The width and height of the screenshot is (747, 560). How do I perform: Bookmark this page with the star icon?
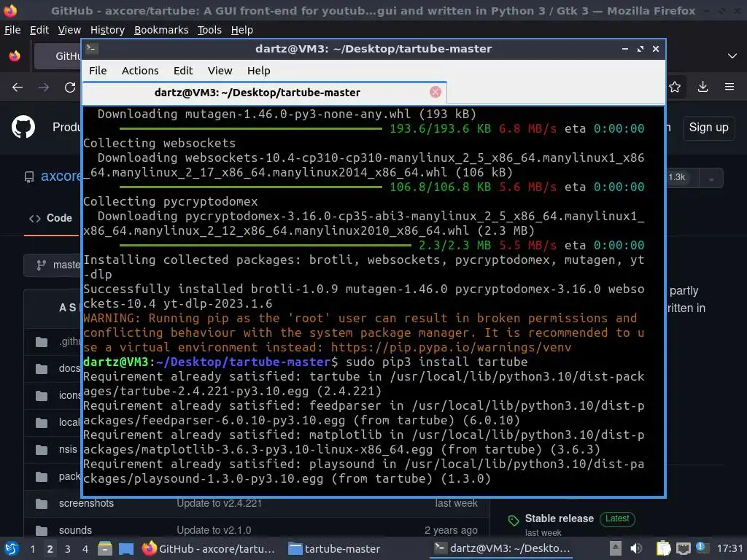675,87
